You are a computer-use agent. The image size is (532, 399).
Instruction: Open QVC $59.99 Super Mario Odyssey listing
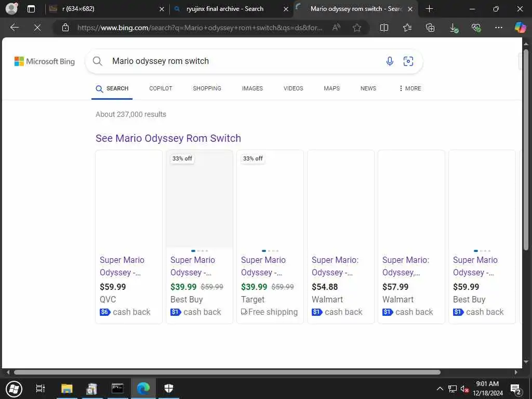pos(129,237)
